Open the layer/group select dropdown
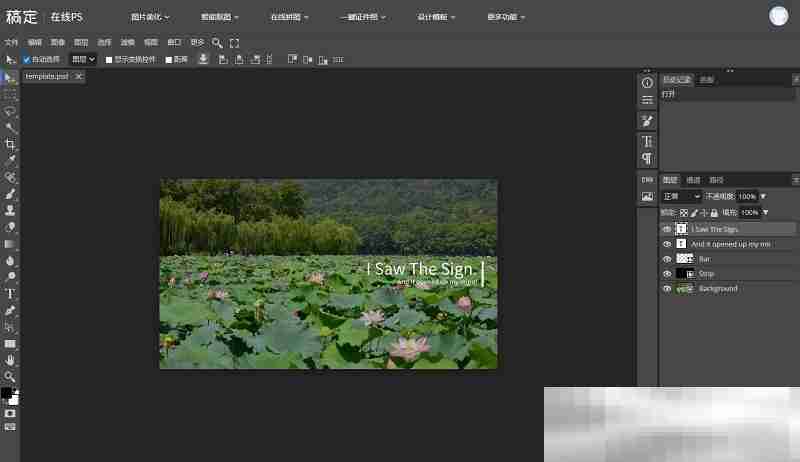Image resolution: width=800 pixels, height=462 pixels. click(x=83, y=60)
